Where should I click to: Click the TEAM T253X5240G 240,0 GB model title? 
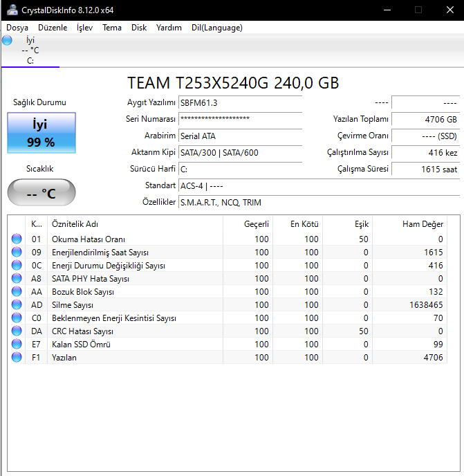point(233,83)
